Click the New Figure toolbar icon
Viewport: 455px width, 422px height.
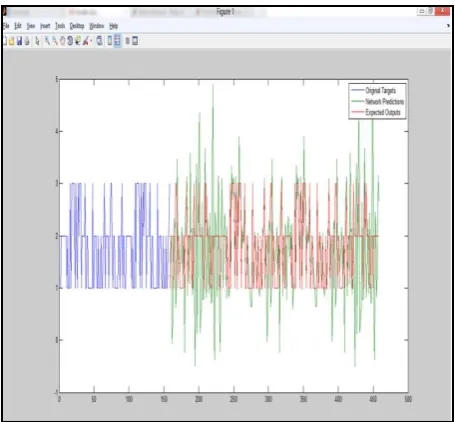(x=5, y=41)
